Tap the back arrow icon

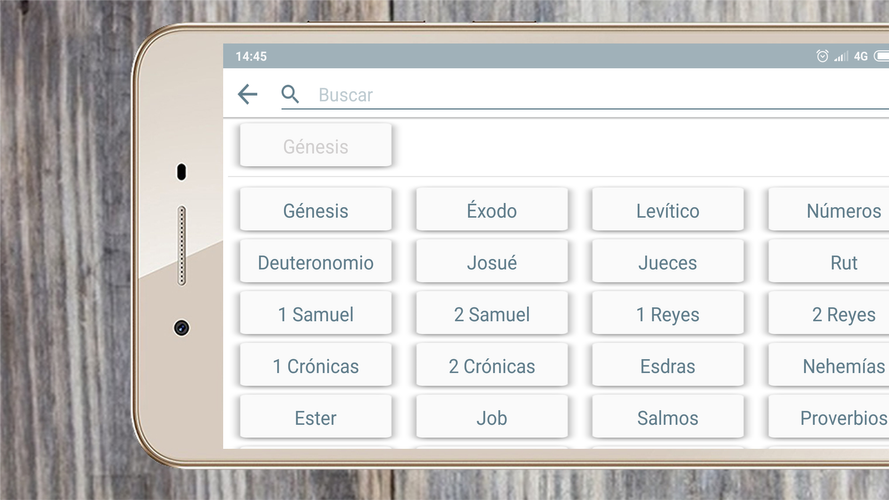click(x=247, y=94)
